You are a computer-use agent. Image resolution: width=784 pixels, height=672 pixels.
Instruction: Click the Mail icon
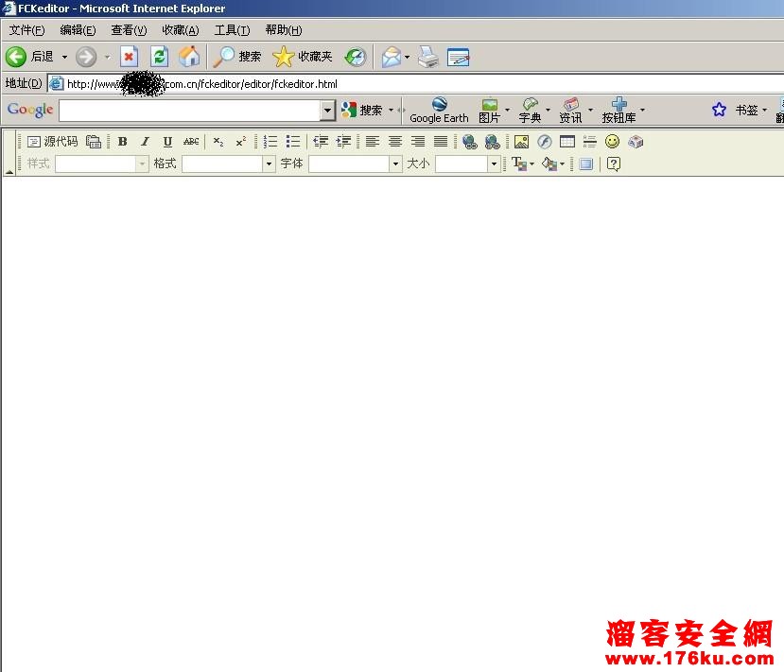coord(392,57)
